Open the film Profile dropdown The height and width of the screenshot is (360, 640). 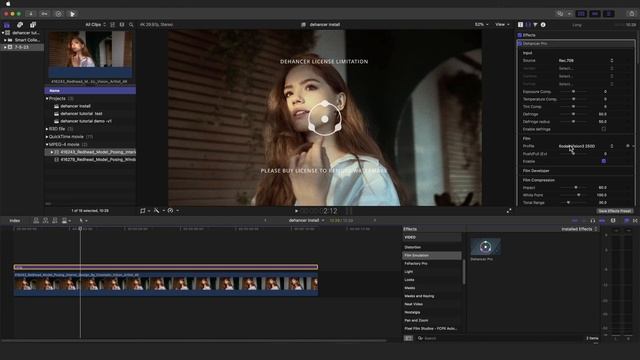tap(586, 146)
